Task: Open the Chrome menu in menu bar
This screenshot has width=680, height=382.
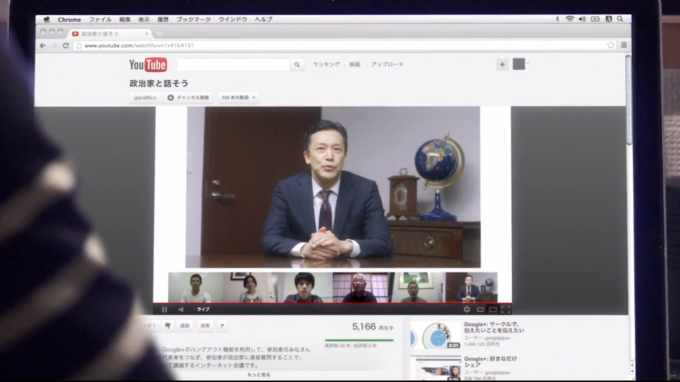Action: [x=69, y=20]
